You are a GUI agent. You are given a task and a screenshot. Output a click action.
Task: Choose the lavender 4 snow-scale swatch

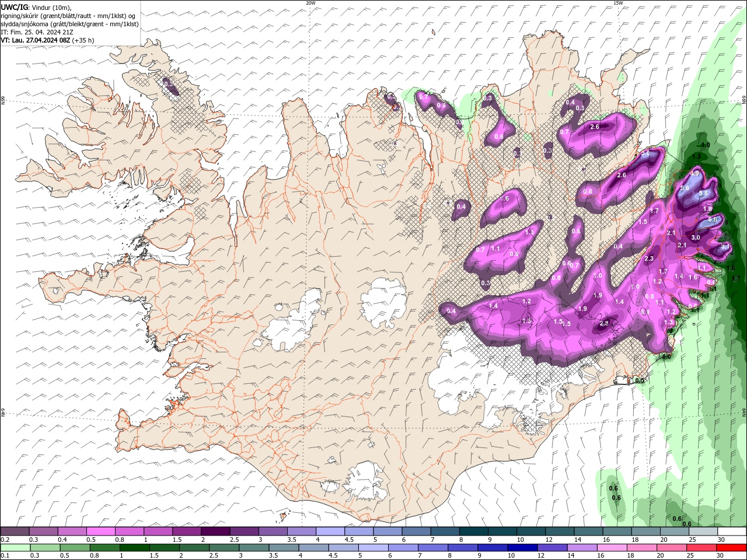coord(330,531)
